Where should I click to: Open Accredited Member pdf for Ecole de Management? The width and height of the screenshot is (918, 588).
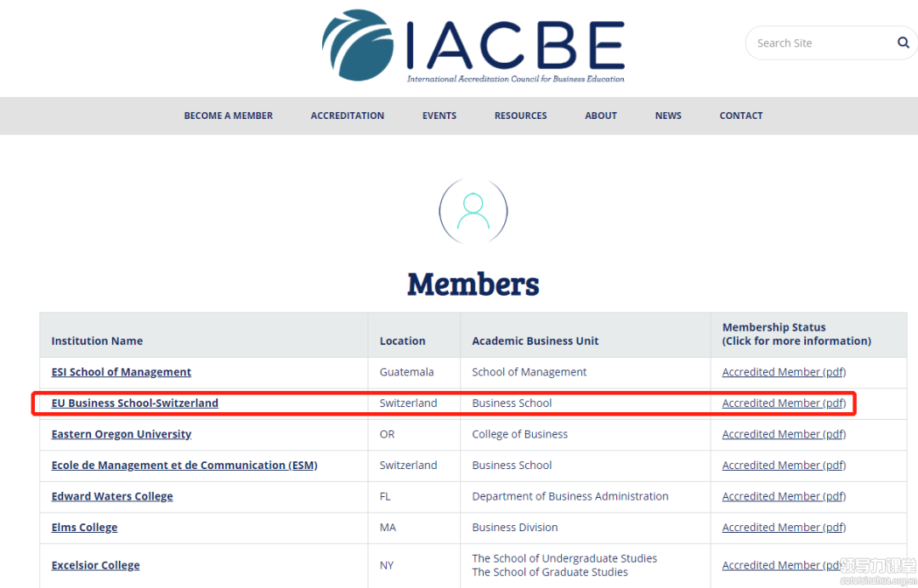[784, 465]
